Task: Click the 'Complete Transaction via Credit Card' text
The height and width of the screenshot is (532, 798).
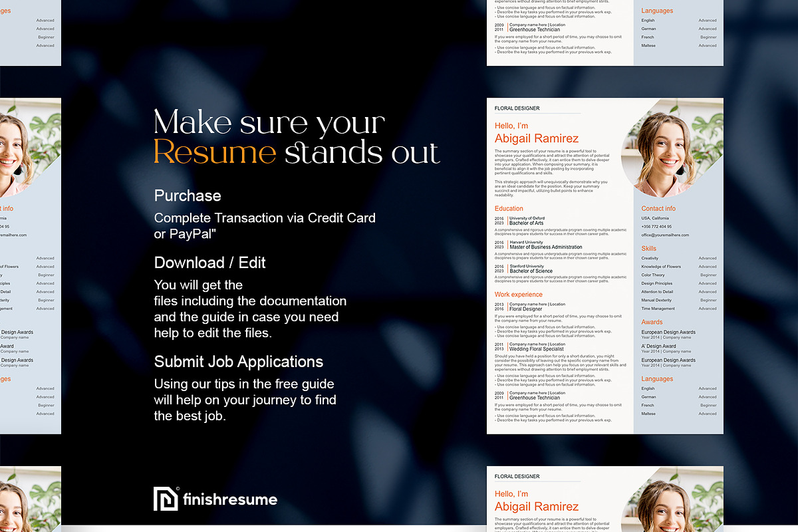Action: (x=265, y=218)
